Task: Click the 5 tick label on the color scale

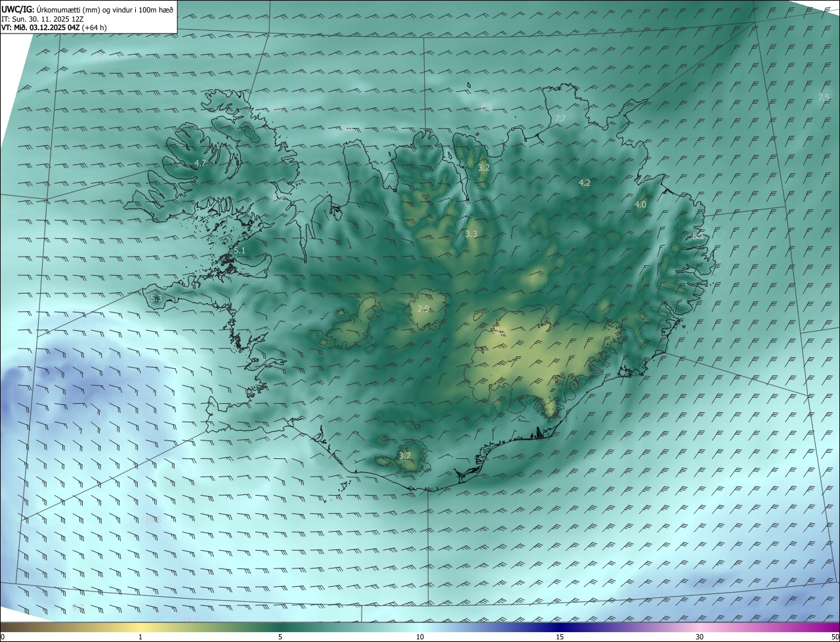Action: point(280,637)
